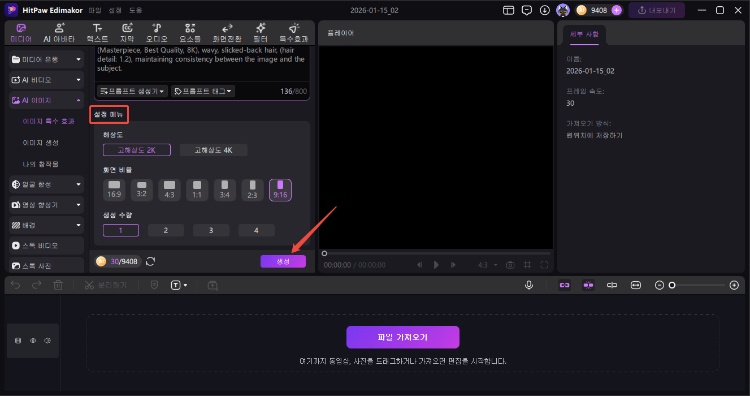
Task: Click the microphone voice-over icon
Action: pos(529,285)
